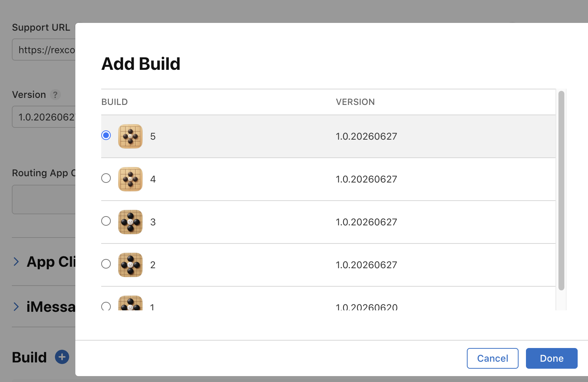Confirm selection with the Done button

(x=552, y=358)
